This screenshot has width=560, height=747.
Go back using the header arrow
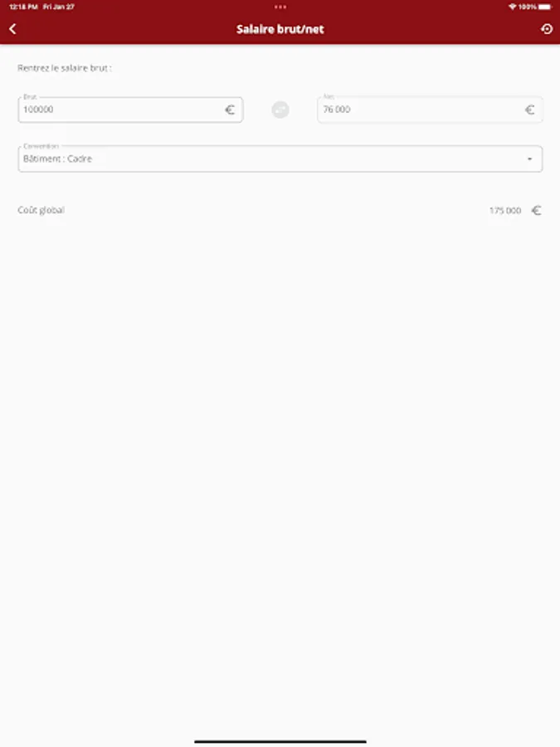[12, 29]
